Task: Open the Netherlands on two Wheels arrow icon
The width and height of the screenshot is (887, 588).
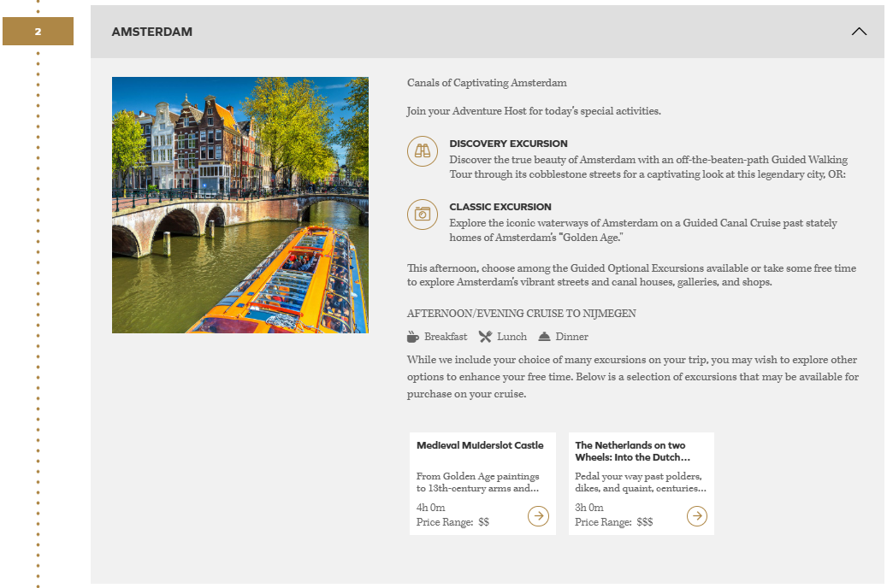Action: [697, 515]
